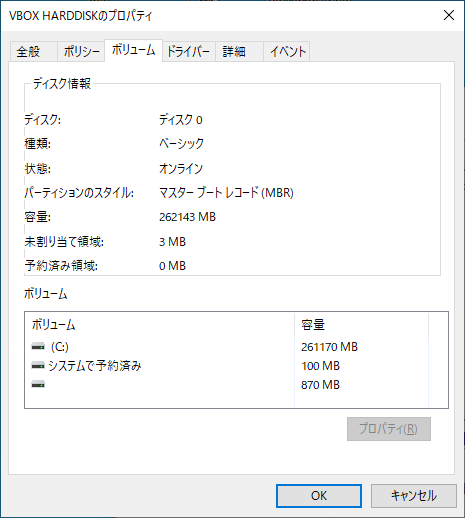Close the VBOX HARDDISK properties dialog

(449, 15)
